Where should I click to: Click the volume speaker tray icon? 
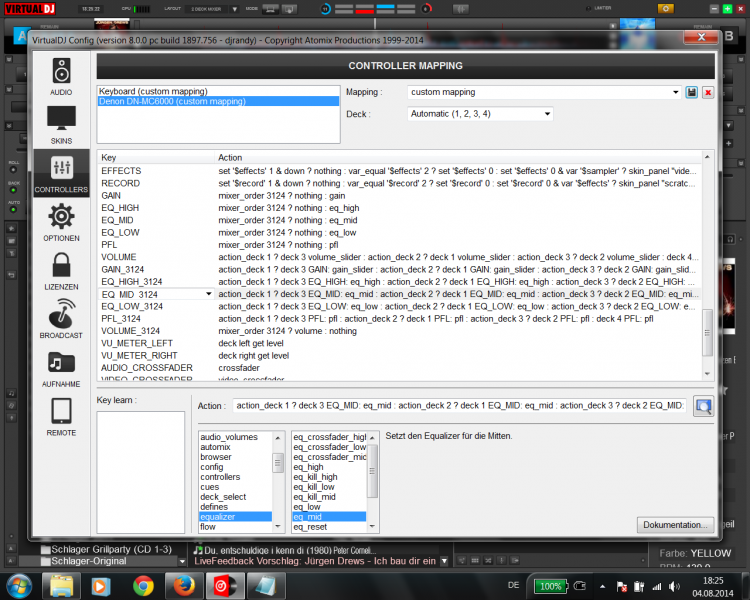(674, 586)
